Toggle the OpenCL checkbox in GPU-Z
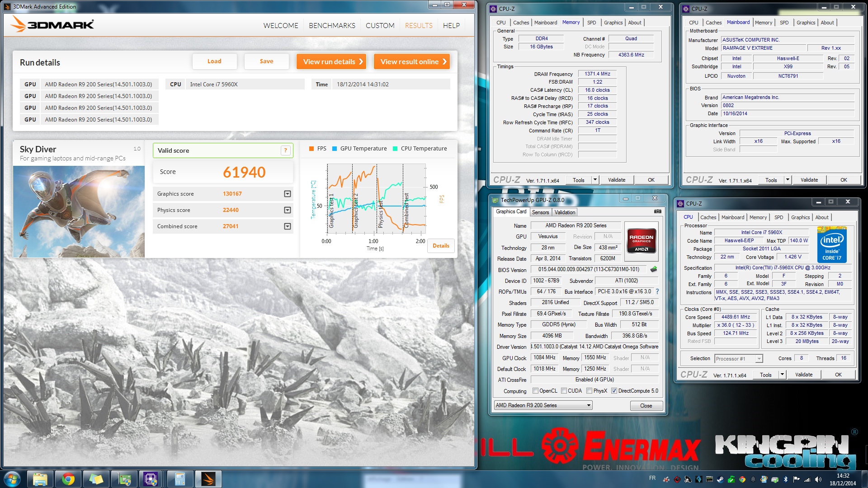 [535, 391]
